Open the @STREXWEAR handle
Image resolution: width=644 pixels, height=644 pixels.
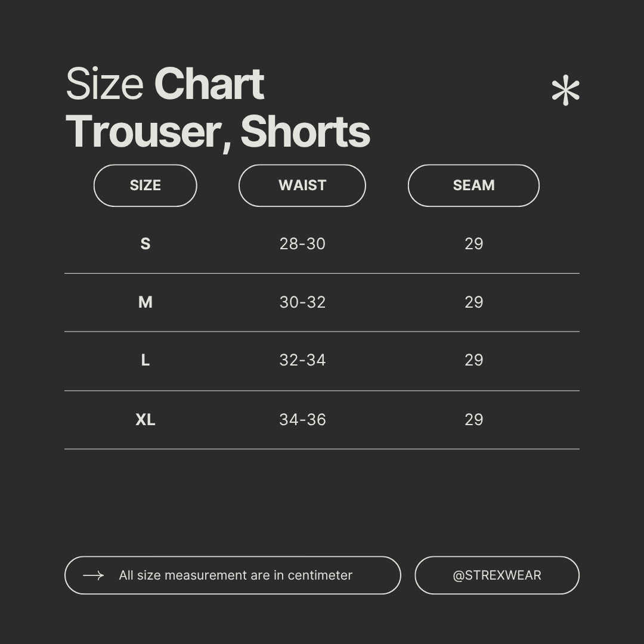(x=497, y=575)
